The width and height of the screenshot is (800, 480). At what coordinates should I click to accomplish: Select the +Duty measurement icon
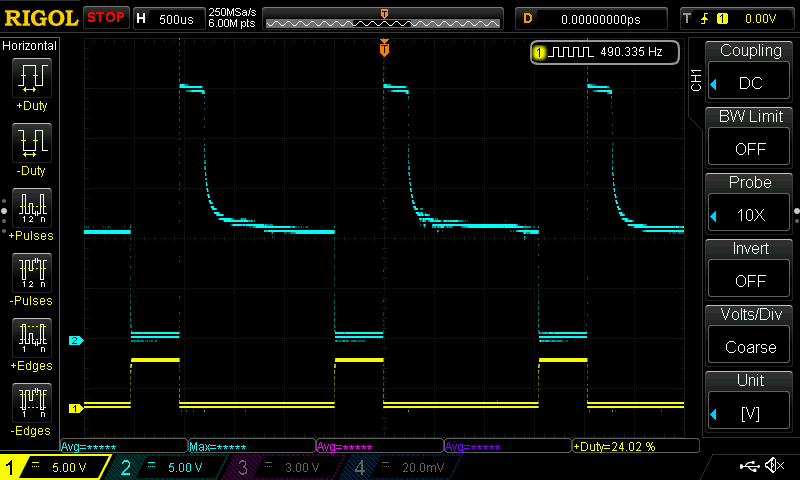(31, 77)
